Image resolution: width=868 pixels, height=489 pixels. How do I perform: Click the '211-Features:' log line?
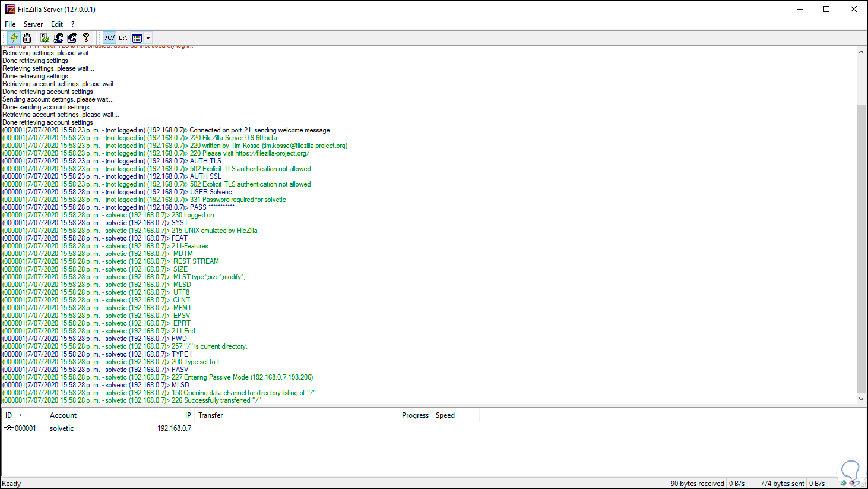106,246
